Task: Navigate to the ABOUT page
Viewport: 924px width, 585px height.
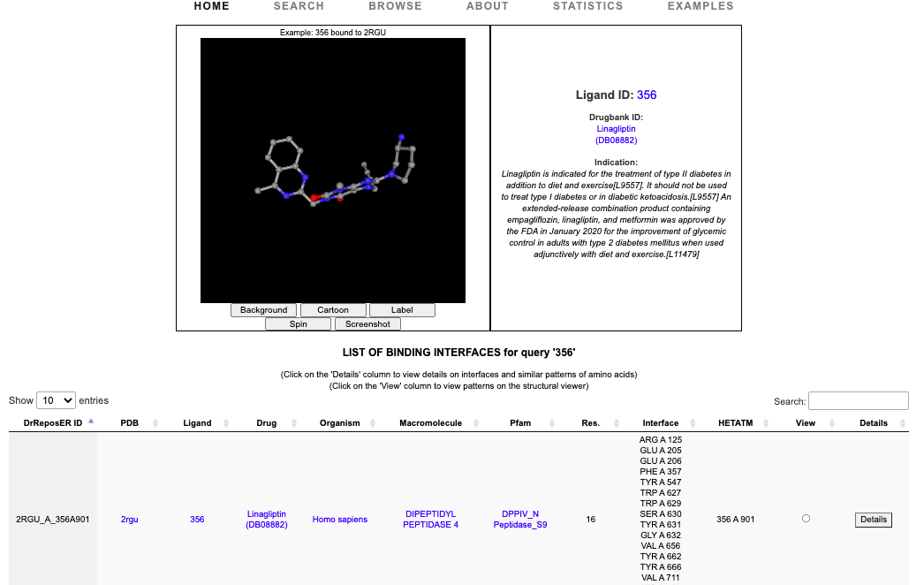Action: [488, 6]
